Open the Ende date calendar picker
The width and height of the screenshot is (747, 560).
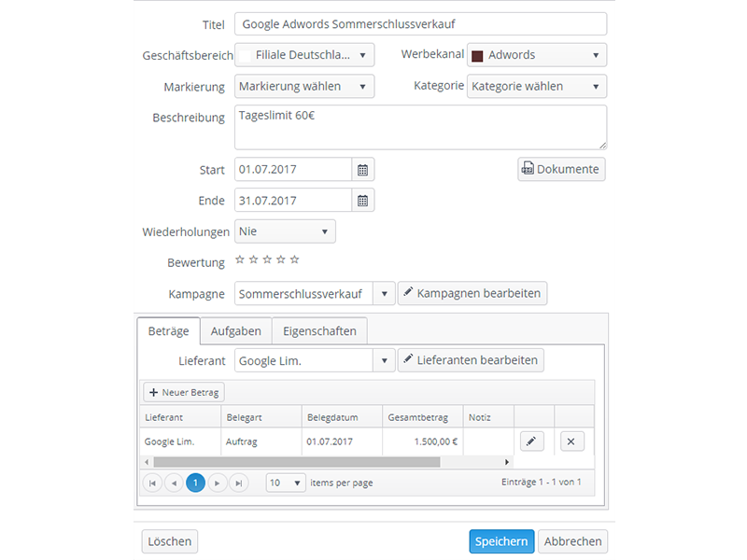[x=363, y=201]
